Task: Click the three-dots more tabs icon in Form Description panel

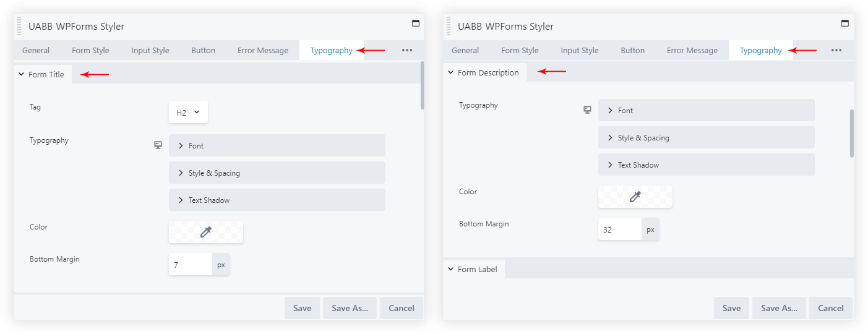Action: pos(836,51)
